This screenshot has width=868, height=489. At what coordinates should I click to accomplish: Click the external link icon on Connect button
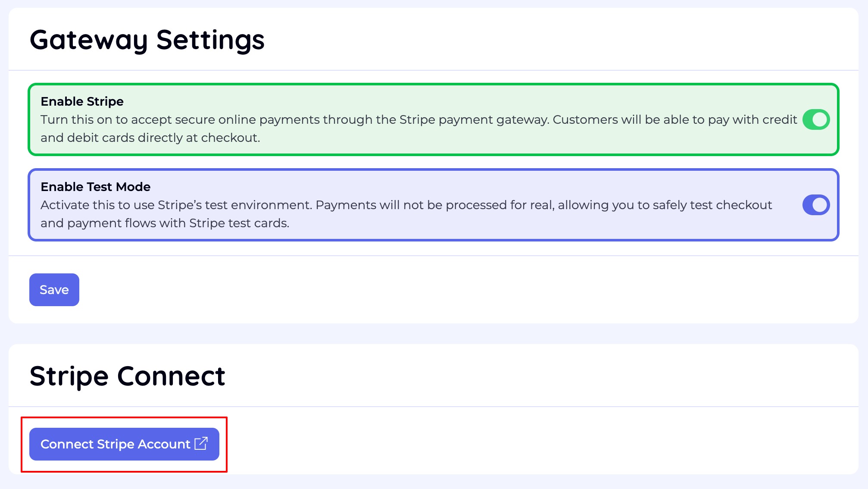pyautogui.click(x=201, y=443)
